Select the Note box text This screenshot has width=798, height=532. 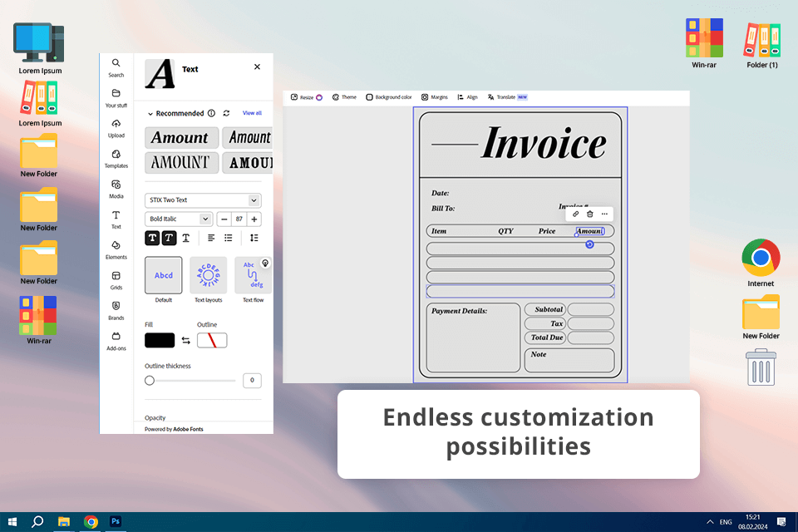click(539, 354)
